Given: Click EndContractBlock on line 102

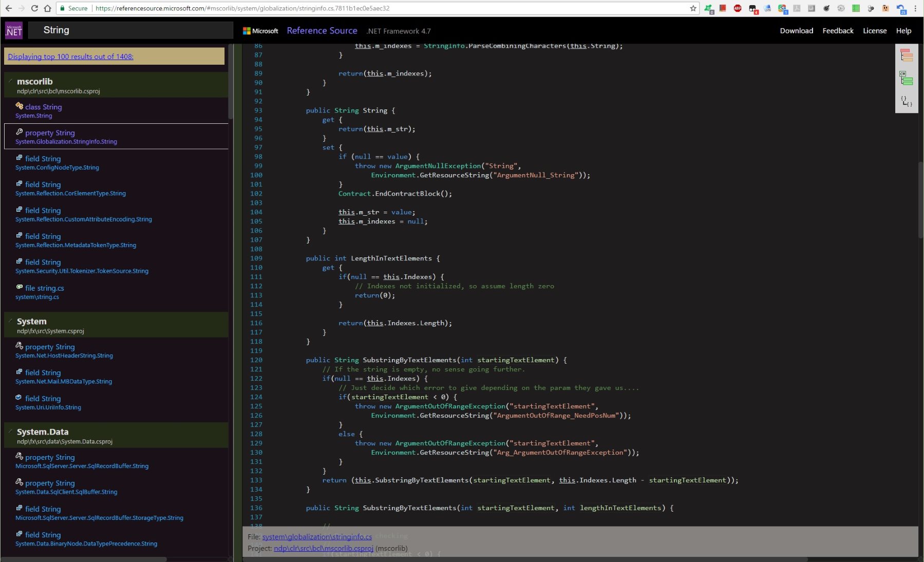Looking at the screenshot, I should pyautogui.click(x=408, y=194).
